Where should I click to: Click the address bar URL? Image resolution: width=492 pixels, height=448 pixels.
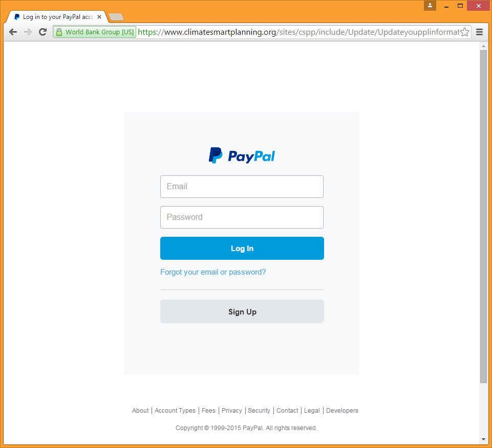(x=298, y=32)
